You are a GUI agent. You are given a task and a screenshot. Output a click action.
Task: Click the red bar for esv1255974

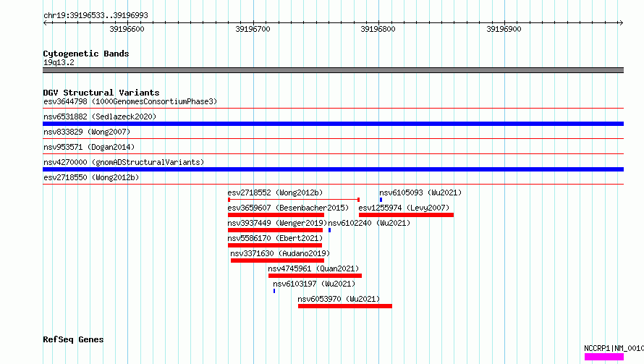pyautogui.click(x=406, y=215)
